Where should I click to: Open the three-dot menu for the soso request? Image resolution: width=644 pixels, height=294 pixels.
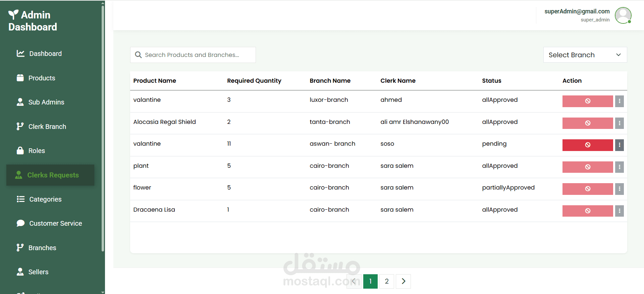(619, 145)
